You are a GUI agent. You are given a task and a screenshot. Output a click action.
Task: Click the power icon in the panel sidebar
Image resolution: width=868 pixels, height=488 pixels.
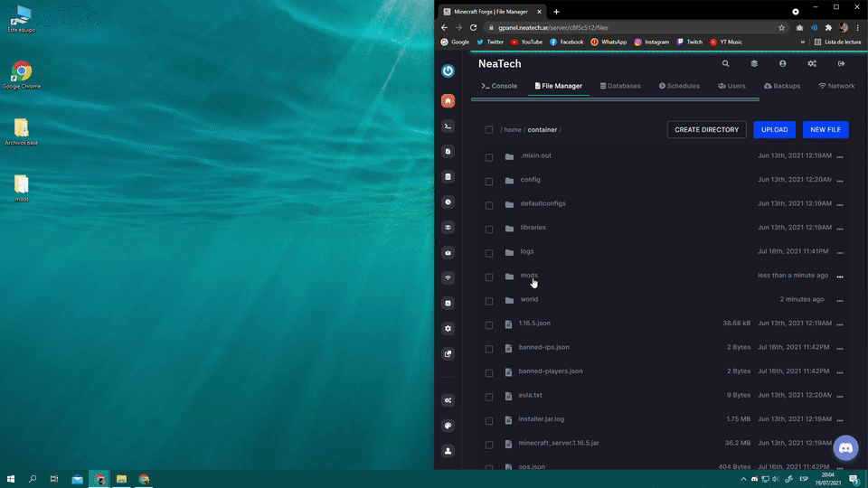(x=448, y=70)
